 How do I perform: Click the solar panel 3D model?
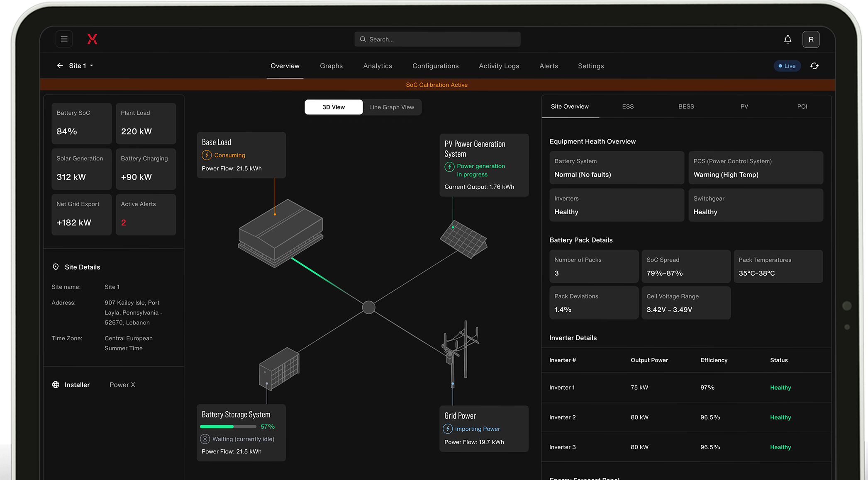tap(463, 239)
